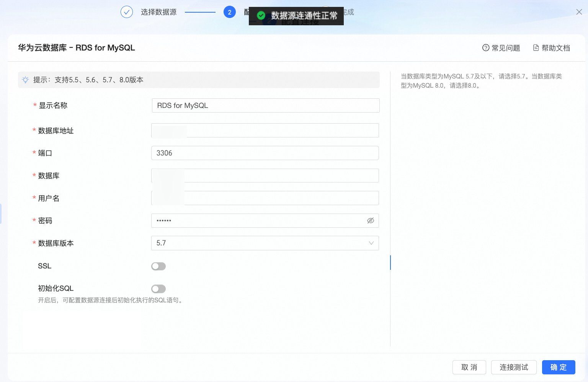Click the help text about MySQL 5.7及以下
Screen dimensions: 588x382
click(481, 81)
